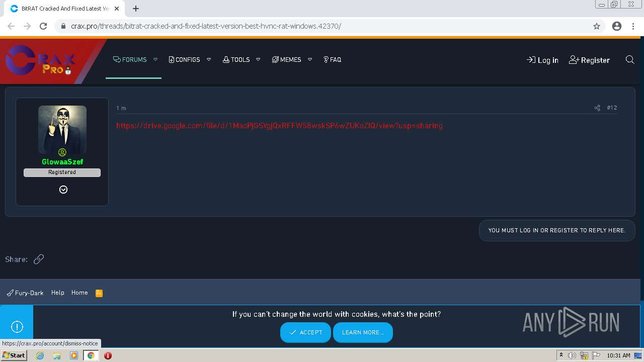644x362 pixels.
Task: Launch Internet Explorer from taskbar
Action: coord(40,355)
